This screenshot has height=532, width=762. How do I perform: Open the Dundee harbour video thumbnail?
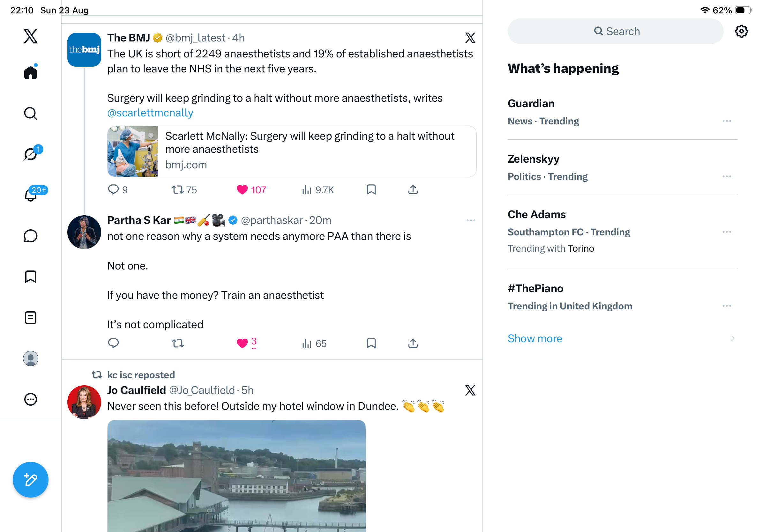236,476
